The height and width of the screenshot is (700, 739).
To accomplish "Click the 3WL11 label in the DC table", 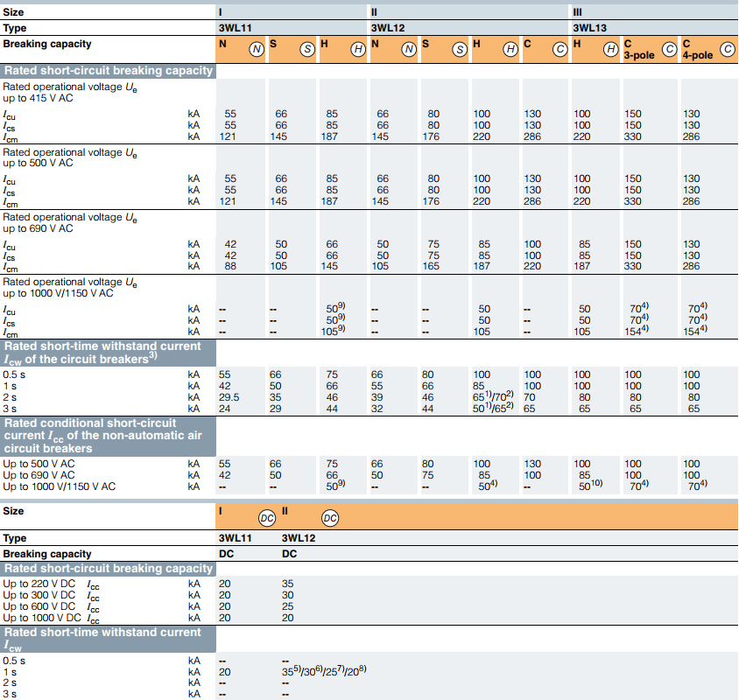I will [x=235, y=538].
